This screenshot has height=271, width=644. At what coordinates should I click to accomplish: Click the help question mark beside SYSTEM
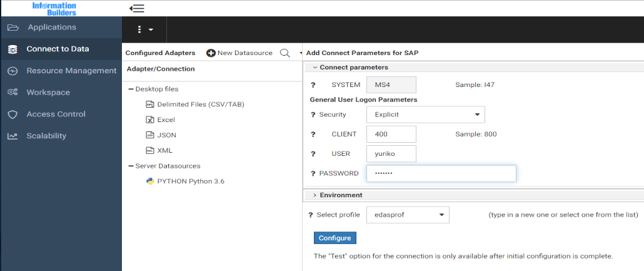313,85
